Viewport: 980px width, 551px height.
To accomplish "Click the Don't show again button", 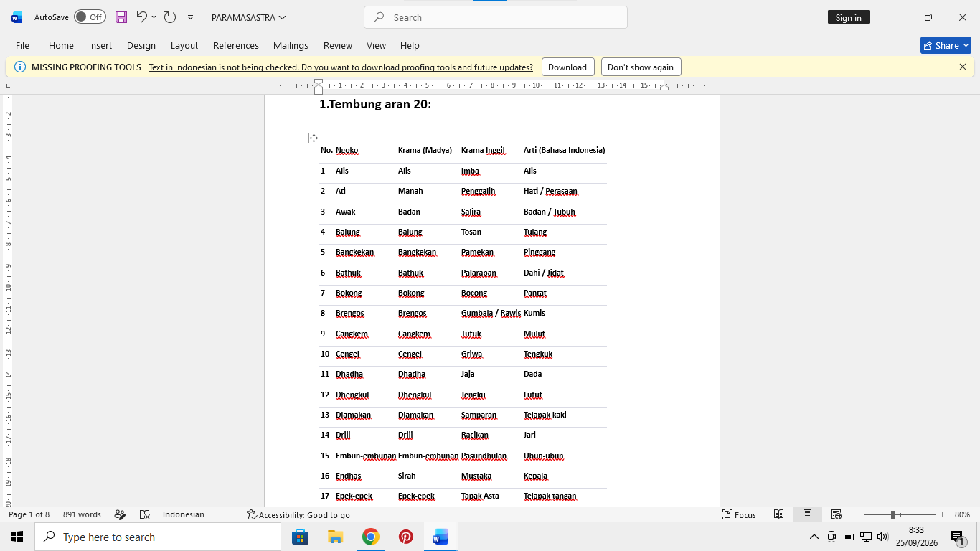I will point(641,67).
